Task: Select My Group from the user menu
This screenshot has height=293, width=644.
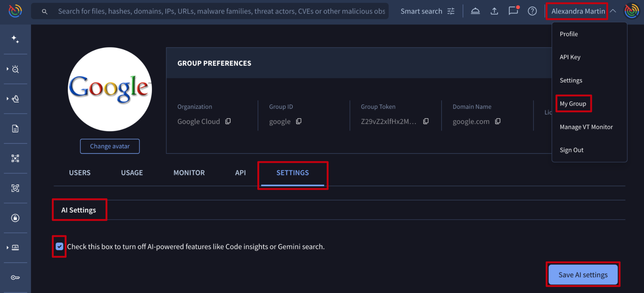Action: point(573,104)
